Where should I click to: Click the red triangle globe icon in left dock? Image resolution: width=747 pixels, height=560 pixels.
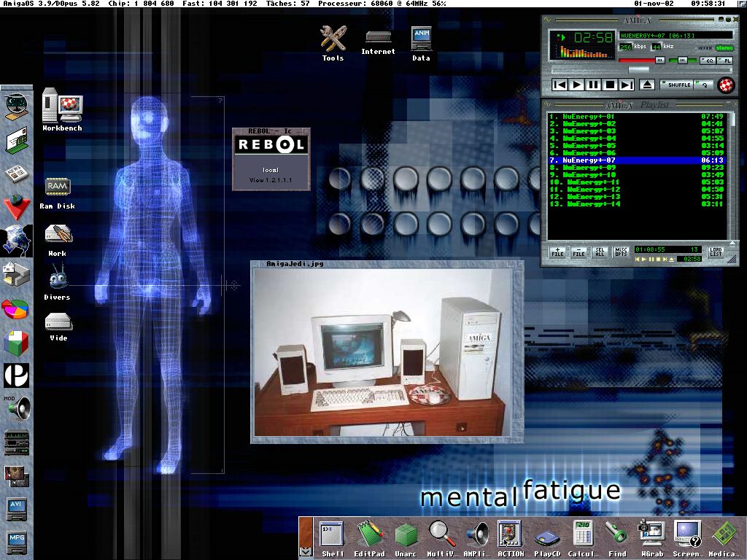(x=17, y=208)
